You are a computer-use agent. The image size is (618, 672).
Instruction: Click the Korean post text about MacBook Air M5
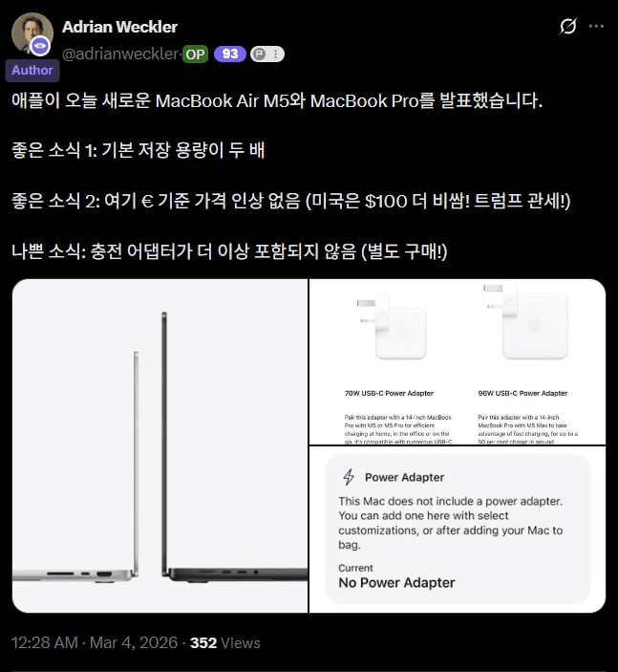(x=277, y=101)
